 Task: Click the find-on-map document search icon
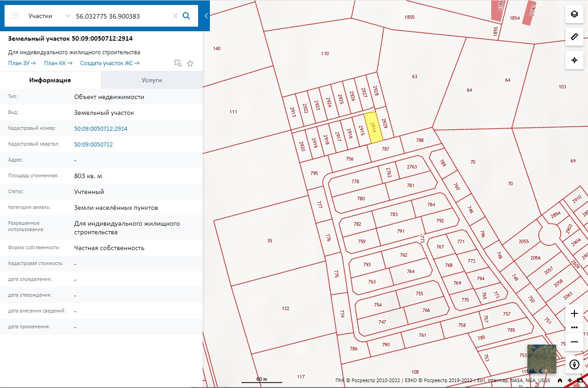178,63
